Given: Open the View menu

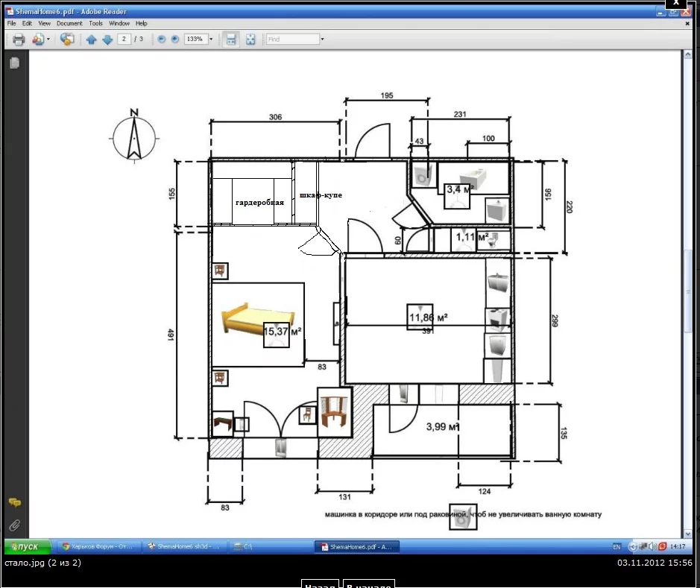Looking at the screenshot, I should [x=44, y=23].
